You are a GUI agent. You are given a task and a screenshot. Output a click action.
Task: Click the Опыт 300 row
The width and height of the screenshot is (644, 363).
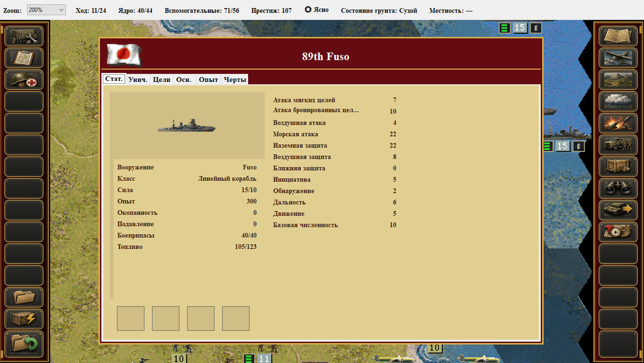tap(187, 201)
